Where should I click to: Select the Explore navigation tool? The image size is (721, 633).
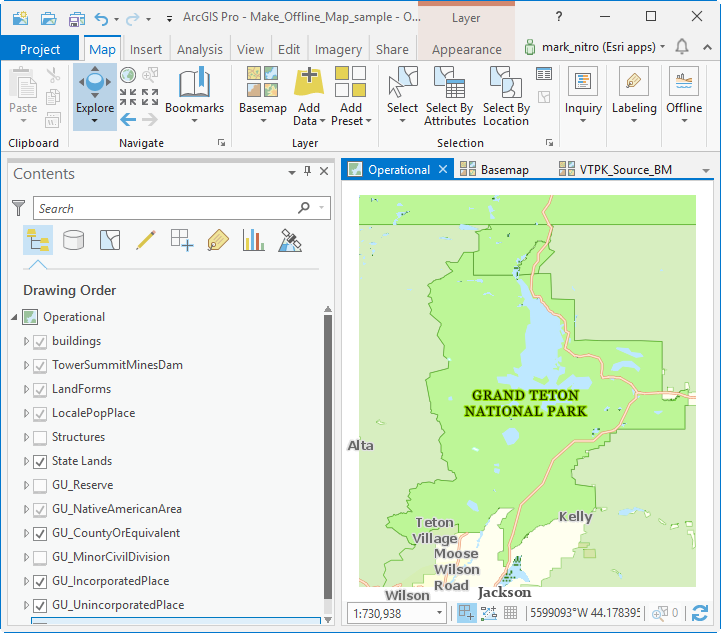[95, 97]
